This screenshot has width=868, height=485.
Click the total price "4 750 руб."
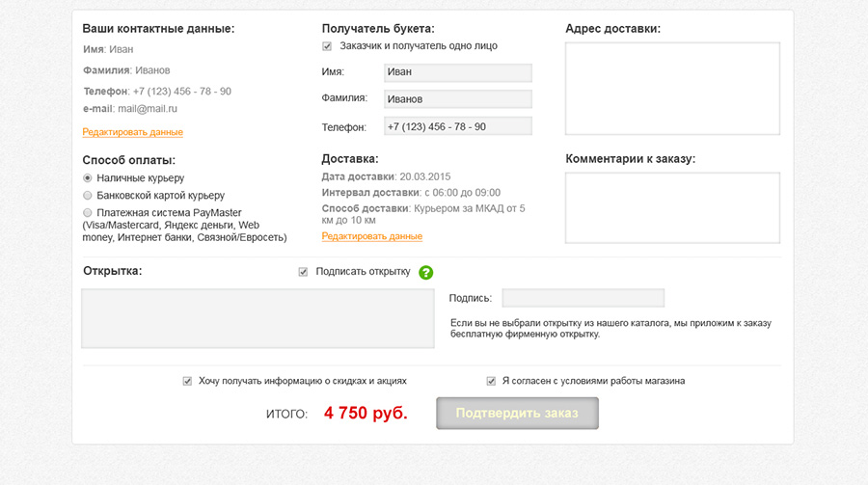click(x=366, y=414)
